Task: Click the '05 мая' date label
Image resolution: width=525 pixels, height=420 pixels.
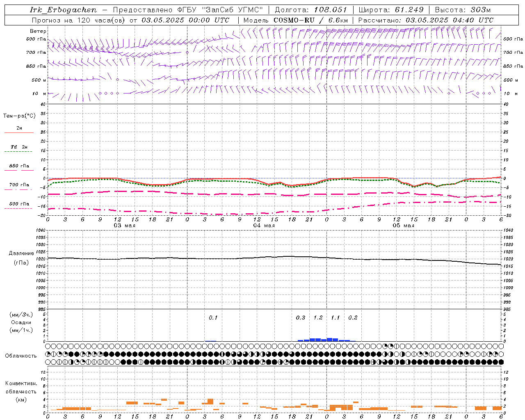Action: point(403,225)
